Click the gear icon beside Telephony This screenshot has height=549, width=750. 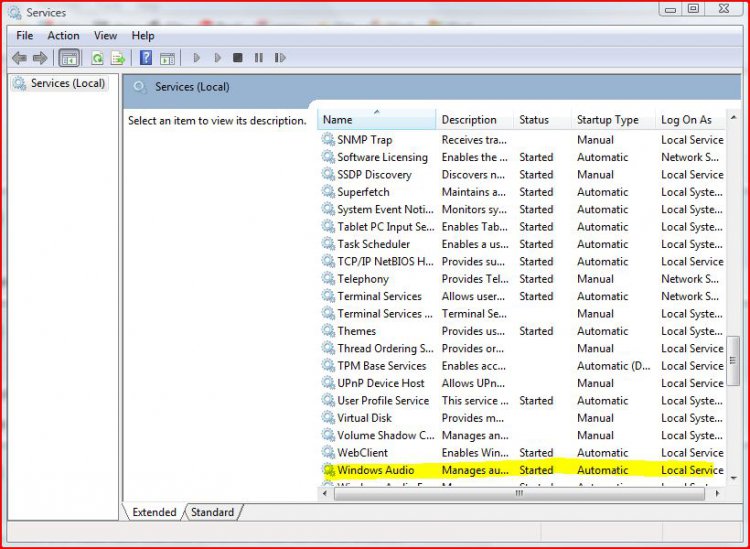point(328,279)
